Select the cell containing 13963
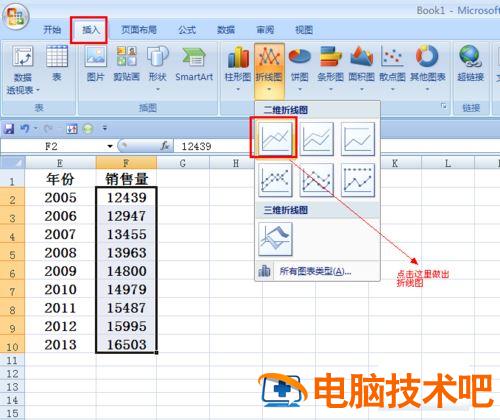The width and height of the screenshot is (500, 420). click(126, 253)
